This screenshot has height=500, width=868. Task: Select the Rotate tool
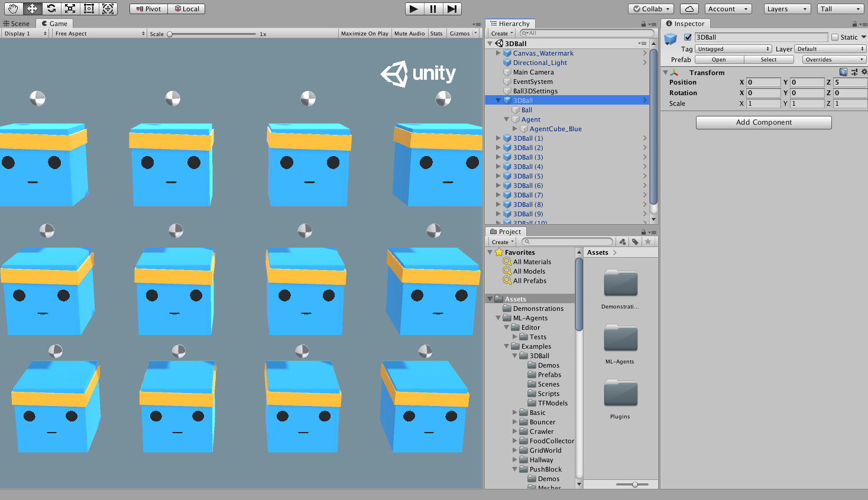[x=51, y=8]
